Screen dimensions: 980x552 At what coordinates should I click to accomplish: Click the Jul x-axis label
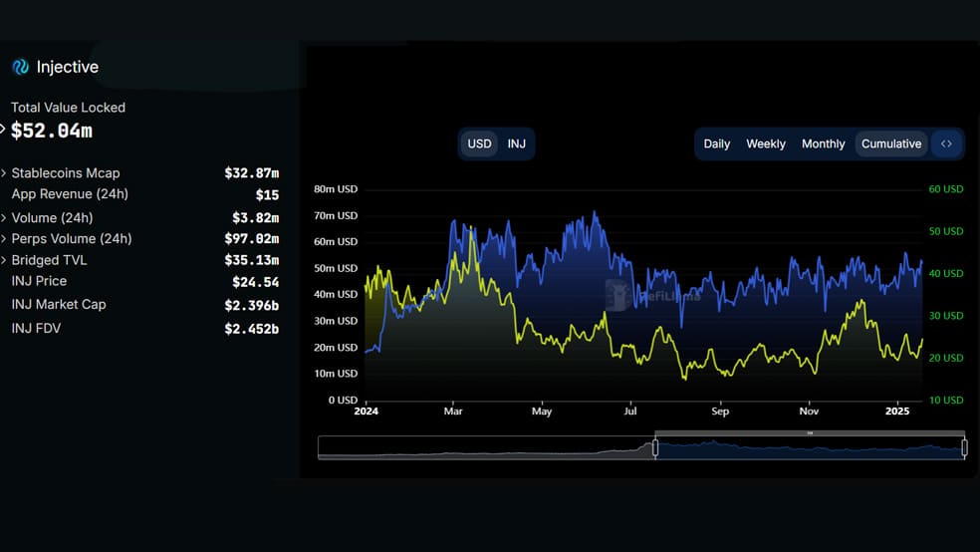click(630, 411)
